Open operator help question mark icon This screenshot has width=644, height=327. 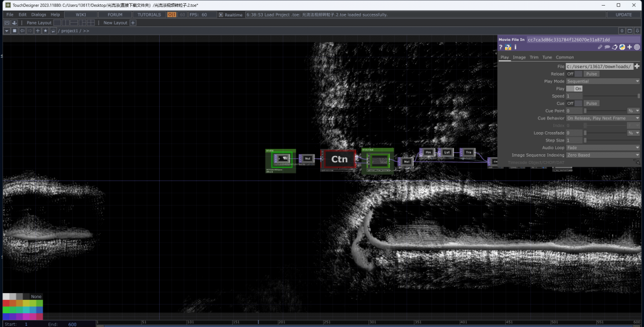pyautogui.click(x=501, y=47)
